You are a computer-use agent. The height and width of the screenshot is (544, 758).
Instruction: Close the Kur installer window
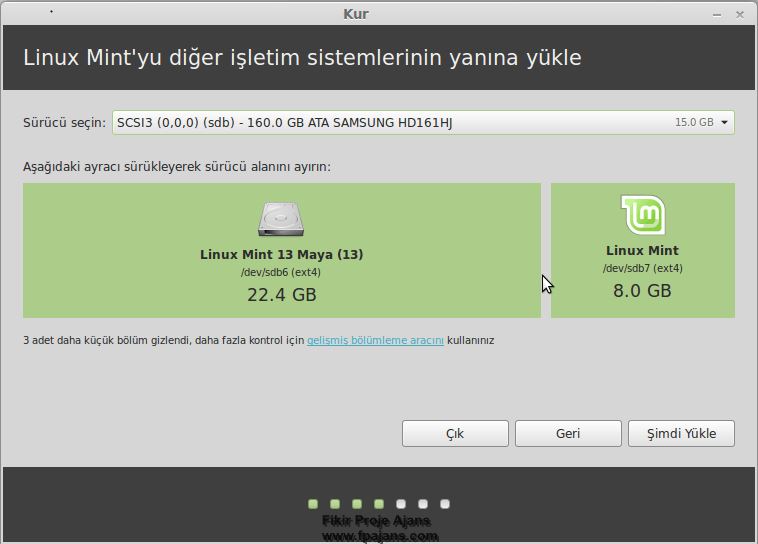[740, 15]
